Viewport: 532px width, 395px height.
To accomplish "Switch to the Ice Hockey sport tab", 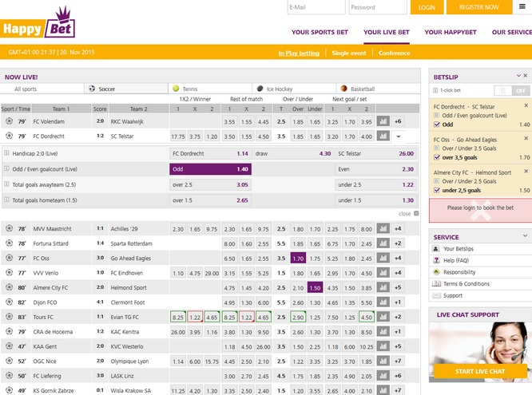I will pyautogui.click(x=294, y=89).
